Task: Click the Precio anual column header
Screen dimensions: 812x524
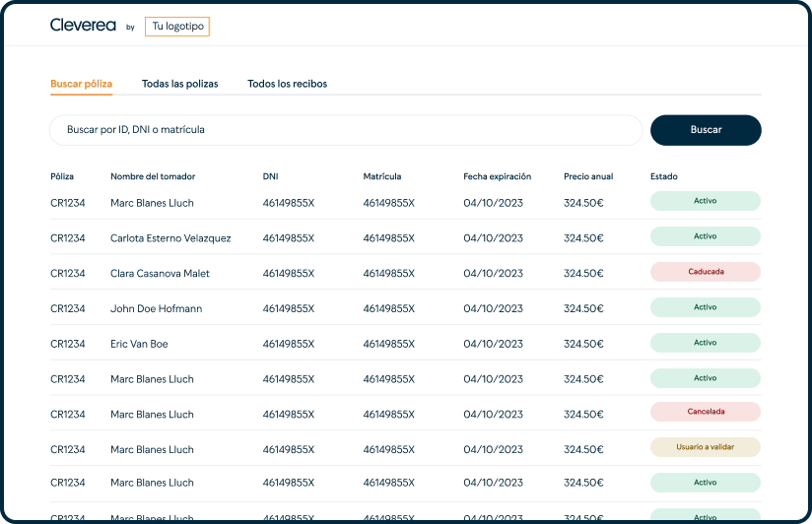Action: tap(588, 177)
